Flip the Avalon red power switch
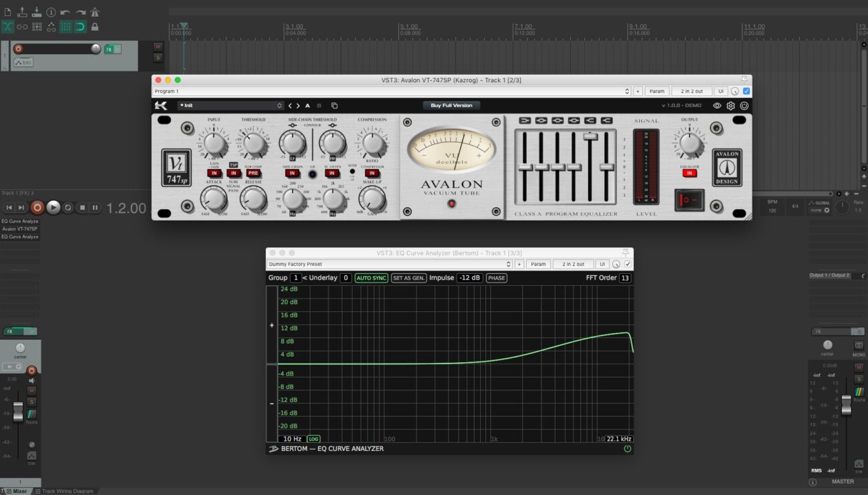The width and height of the screenshot is (868, 495). (688, 200)
